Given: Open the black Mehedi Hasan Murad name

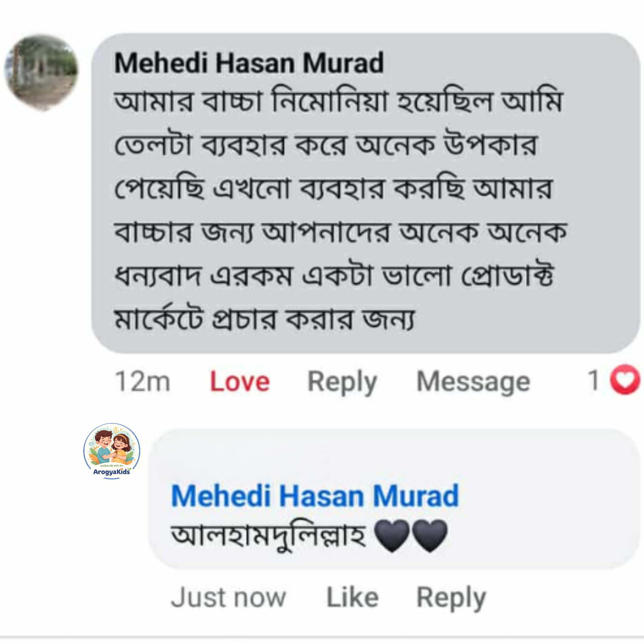Looking at the screenshot, I should [249, 63].
